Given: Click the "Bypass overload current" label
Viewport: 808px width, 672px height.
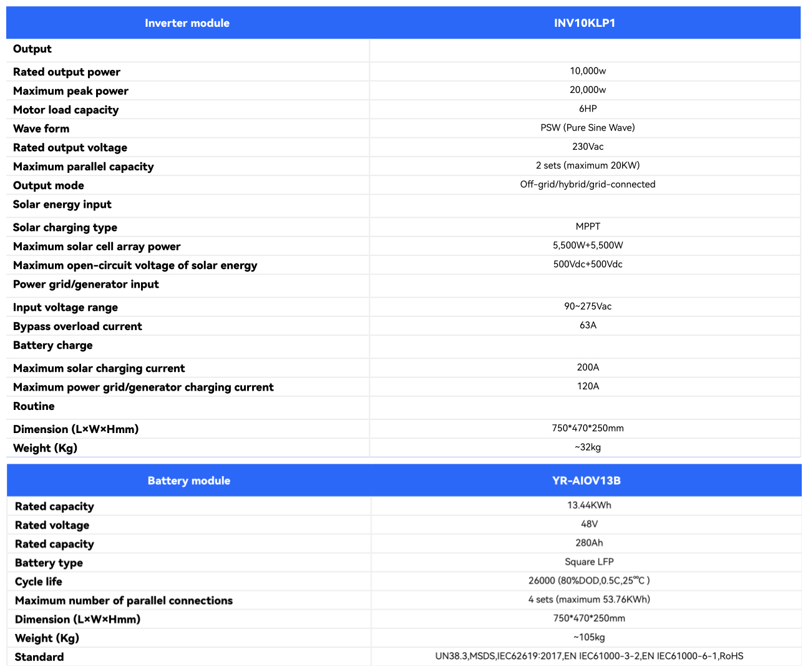Looking at the screenshot, I should click(77, 326).
